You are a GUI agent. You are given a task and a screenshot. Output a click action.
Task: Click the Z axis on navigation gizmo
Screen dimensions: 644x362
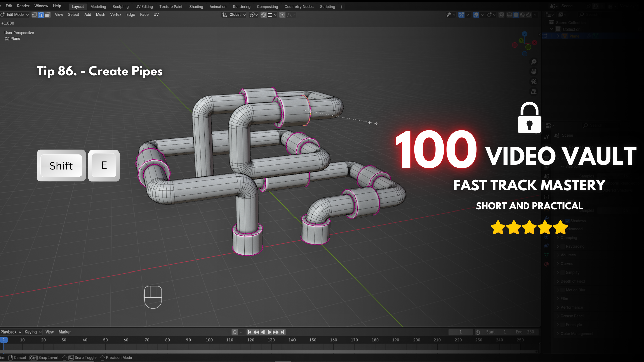pyautogui.click(x=525, y=34)
